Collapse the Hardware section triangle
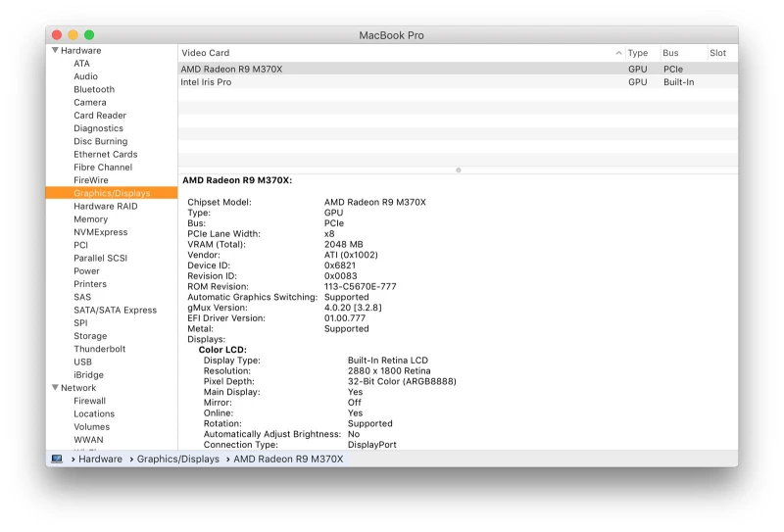The height and width of the screenshot is (532, 784). (54, 51)
